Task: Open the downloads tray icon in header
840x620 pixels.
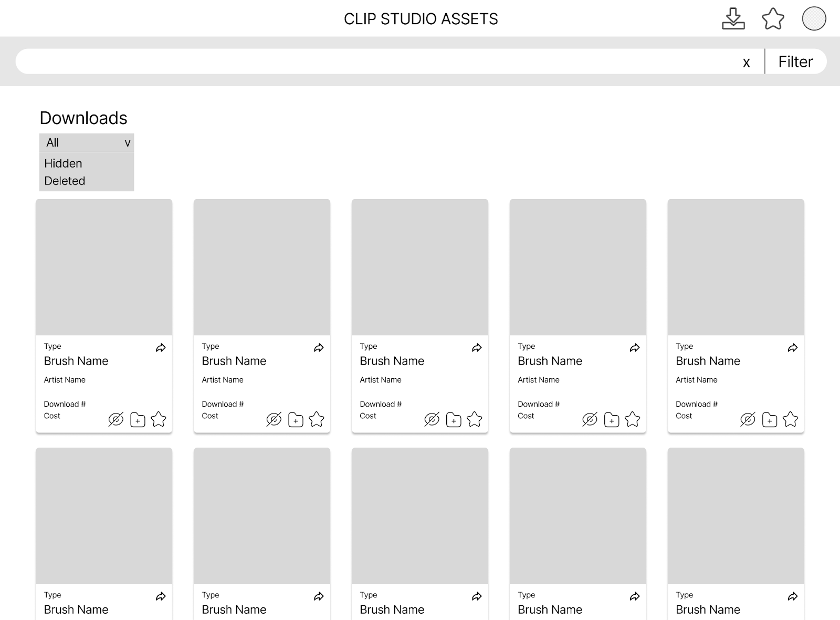Action: (x=733, y=19)
